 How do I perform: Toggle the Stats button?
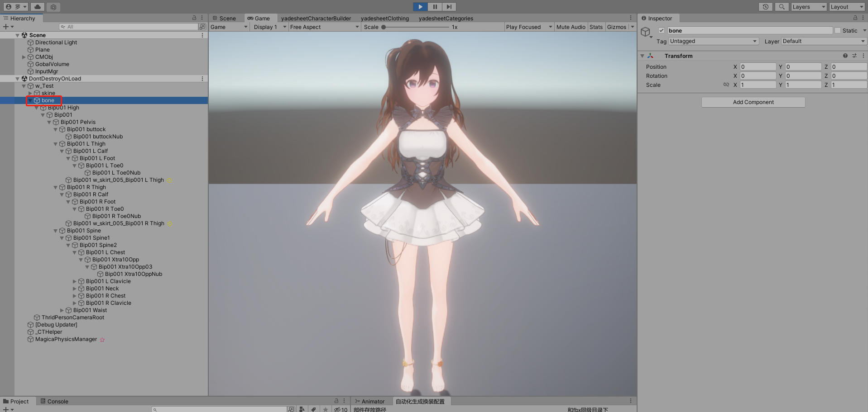pos(596,27)
